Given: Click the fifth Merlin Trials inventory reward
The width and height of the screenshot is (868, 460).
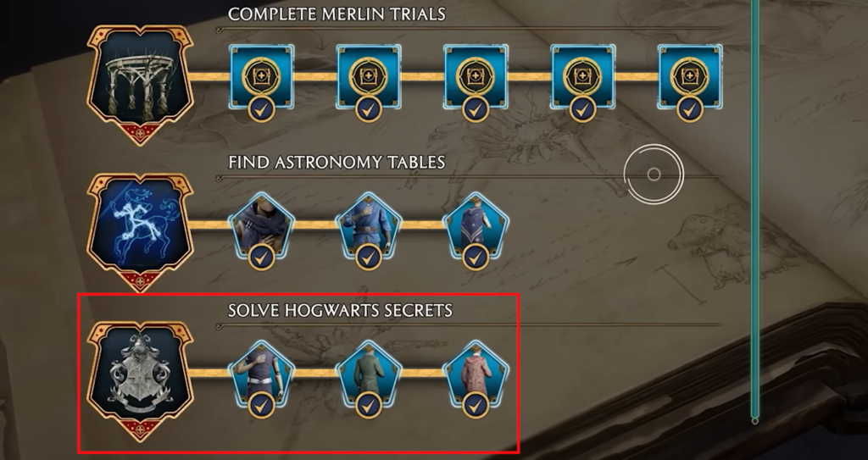Looking at the screenshot, I should click(690, 76).
